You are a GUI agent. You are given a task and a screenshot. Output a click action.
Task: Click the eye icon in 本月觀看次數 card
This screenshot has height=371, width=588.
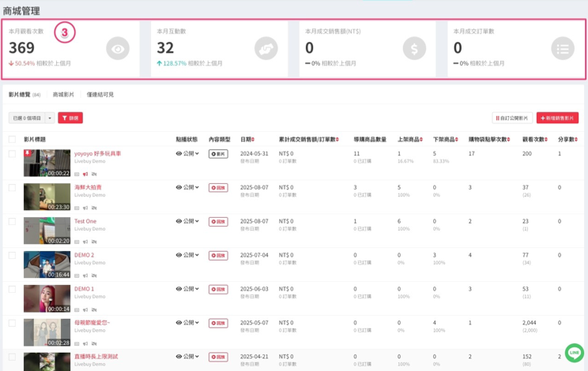(x=118, y=49)
